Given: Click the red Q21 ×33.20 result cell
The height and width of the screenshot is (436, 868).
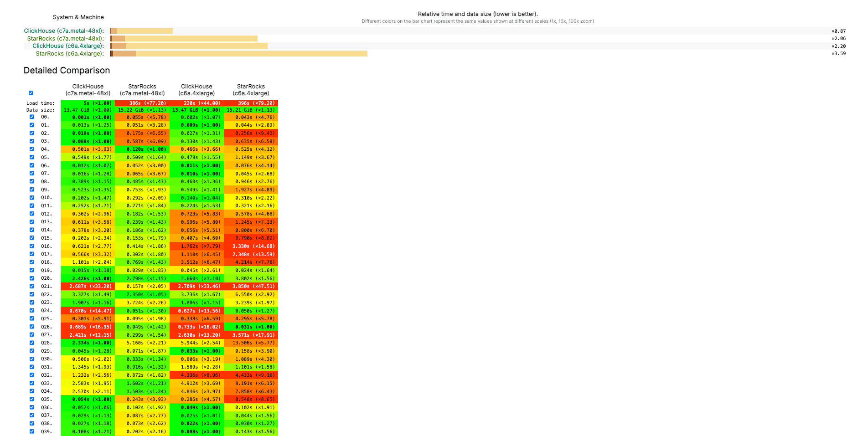Looking at the screenshot, I should pyautogui.click(x=87, y=286).
